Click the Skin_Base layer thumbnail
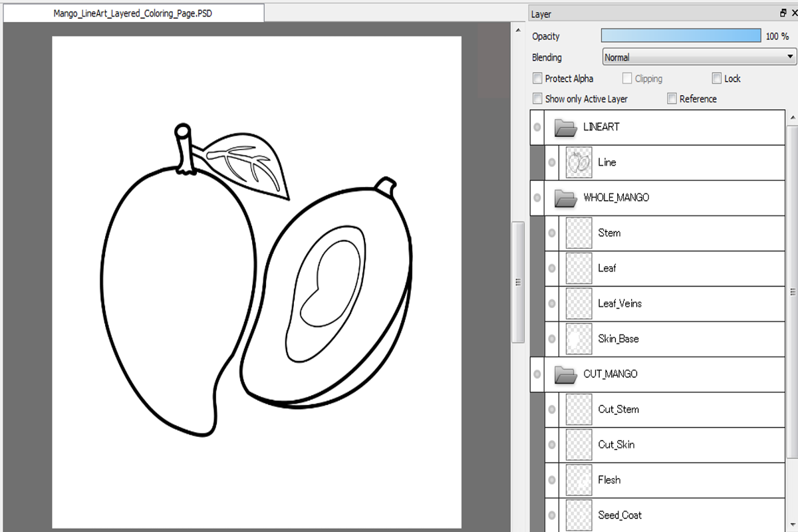The height and width of the screenshot is (532, 798). point(579,339)
